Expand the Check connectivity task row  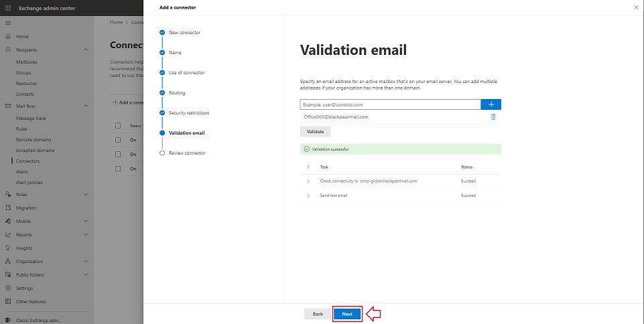(308, 181)
